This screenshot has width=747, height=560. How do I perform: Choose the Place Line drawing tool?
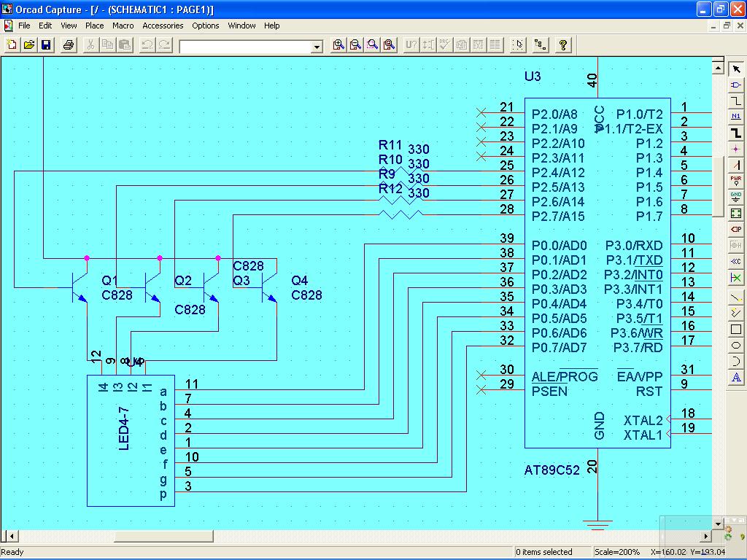[736, 297]
